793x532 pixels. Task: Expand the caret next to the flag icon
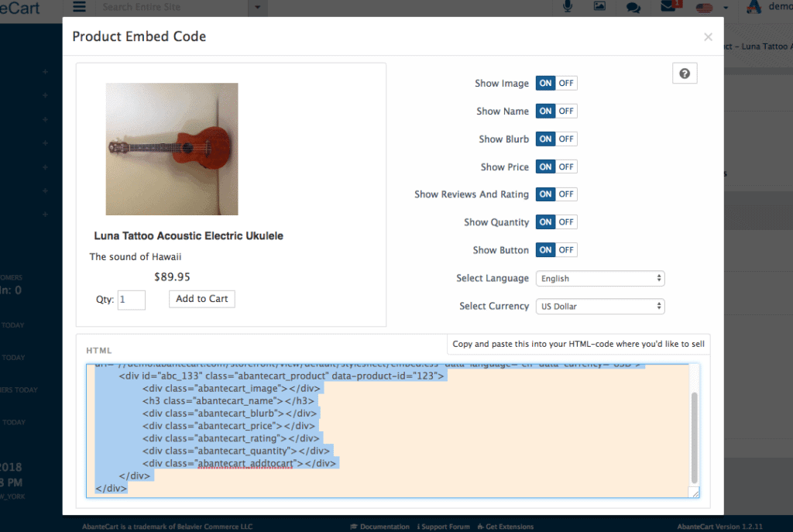[x=726, y=8]
